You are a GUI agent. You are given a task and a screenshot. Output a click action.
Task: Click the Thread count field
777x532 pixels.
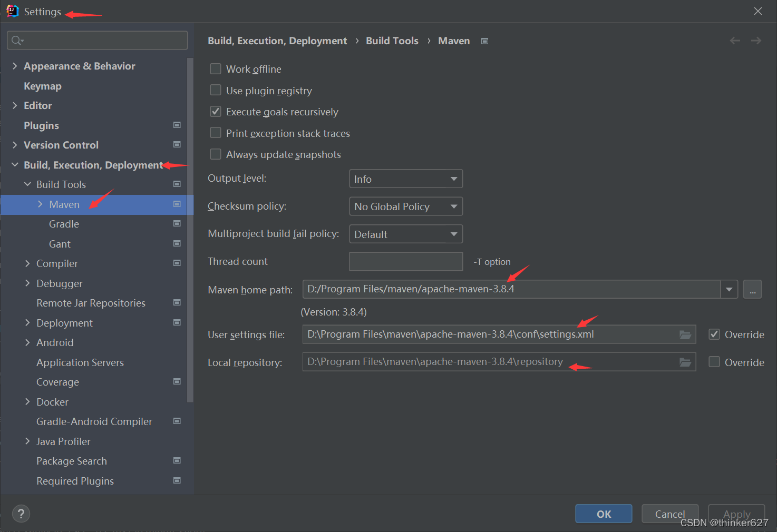pyautogui.click(x=406, y=261)
